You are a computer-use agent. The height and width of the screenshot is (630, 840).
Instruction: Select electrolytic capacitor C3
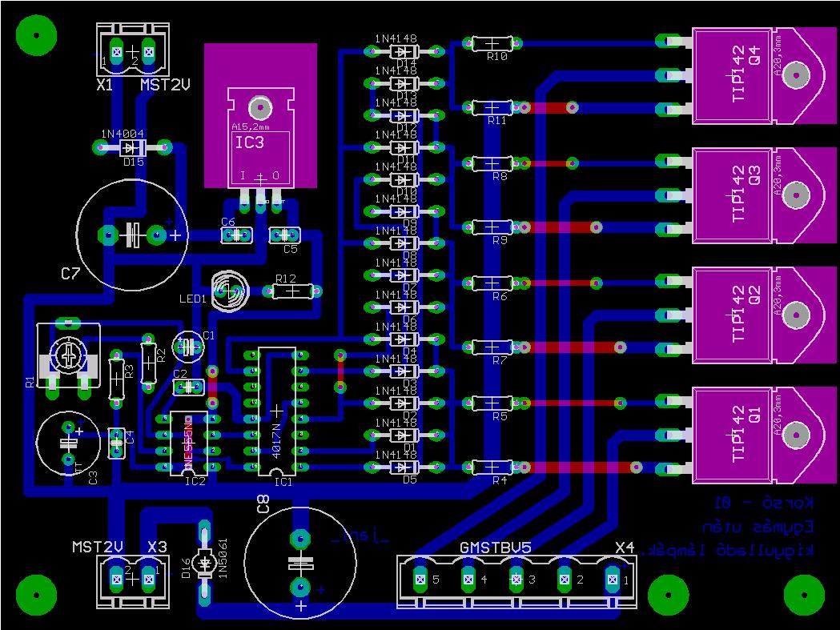[68, 443]
